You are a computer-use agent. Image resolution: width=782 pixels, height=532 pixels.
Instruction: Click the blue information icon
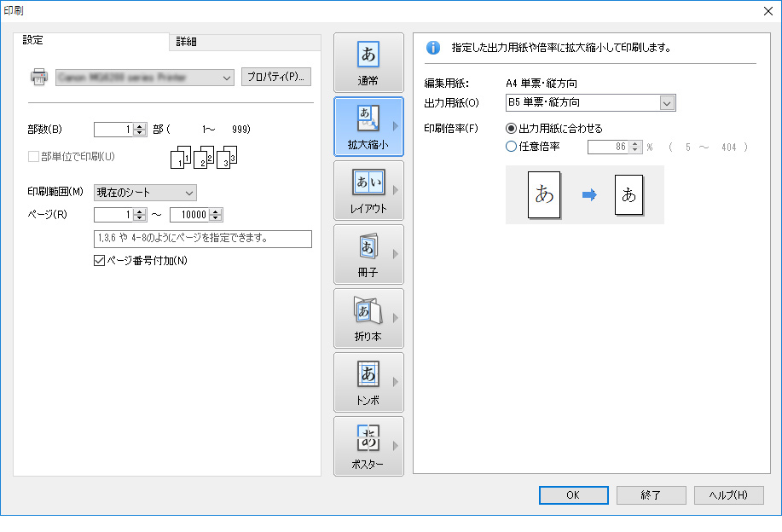click(432, 48)
